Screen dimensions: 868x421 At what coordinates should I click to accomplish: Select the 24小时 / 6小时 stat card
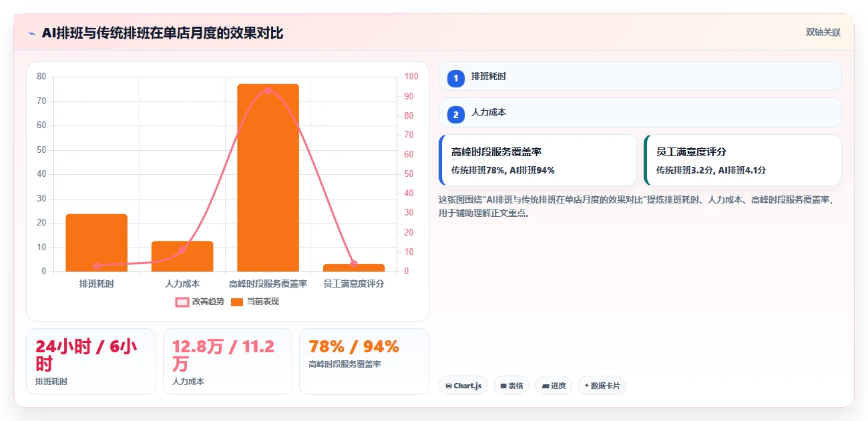point(91,362)
